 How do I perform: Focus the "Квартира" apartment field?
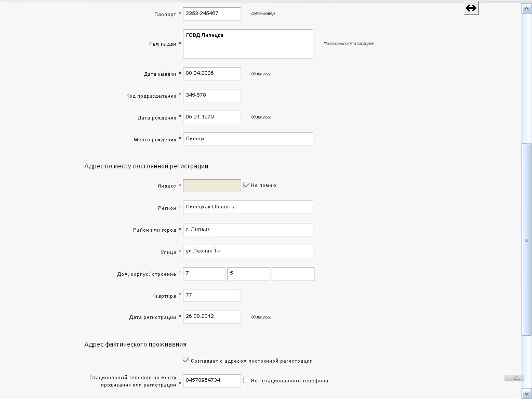[212, 296]
